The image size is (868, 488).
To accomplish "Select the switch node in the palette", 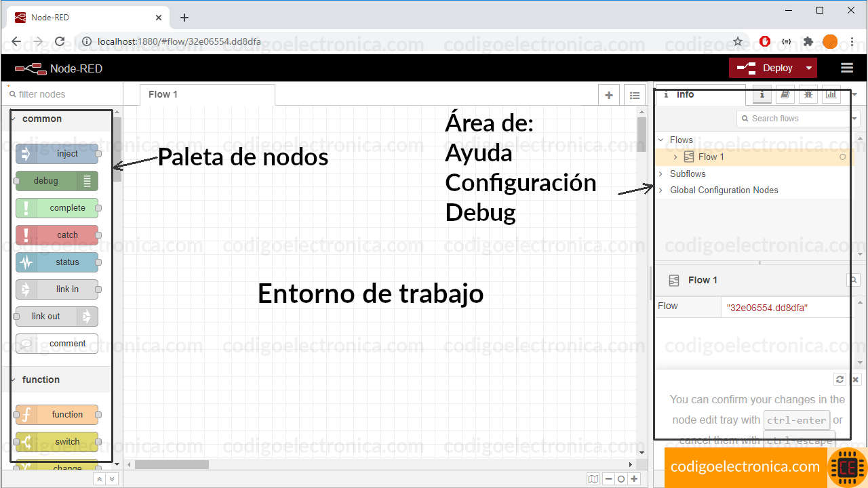I will tap(57, 442).
